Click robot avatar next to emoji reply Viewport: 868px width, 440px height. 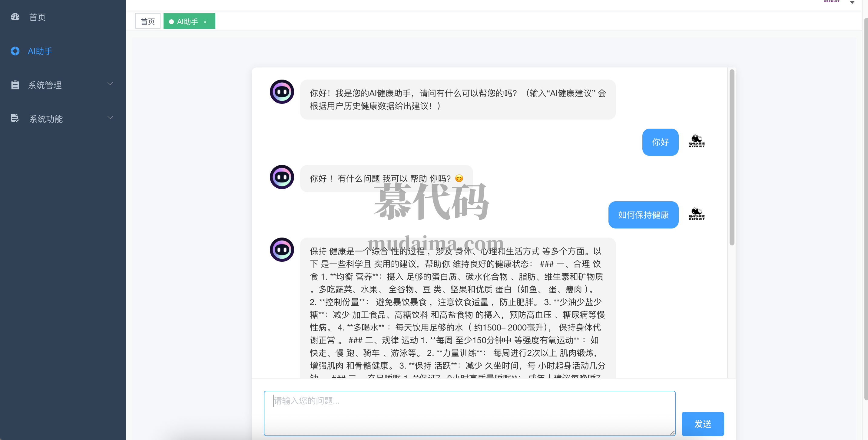282,177
